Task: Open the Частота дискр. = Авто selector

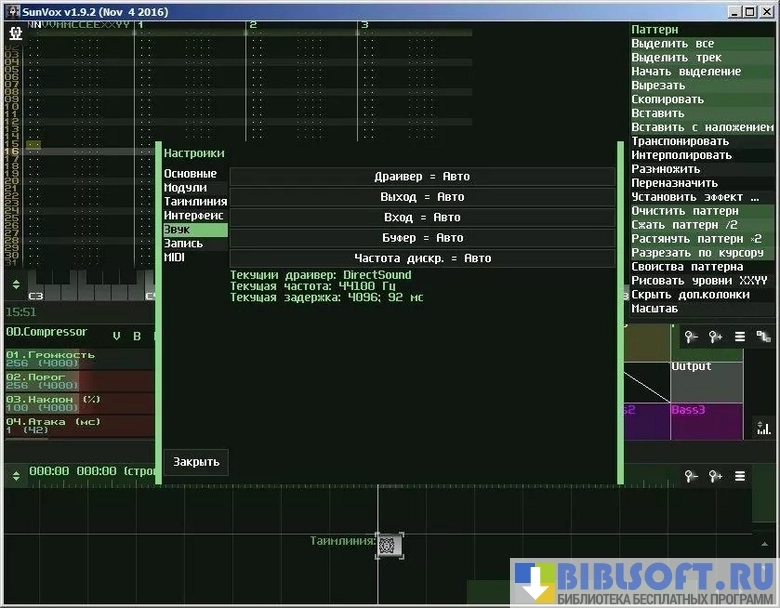Action: [x=422, y=258]
